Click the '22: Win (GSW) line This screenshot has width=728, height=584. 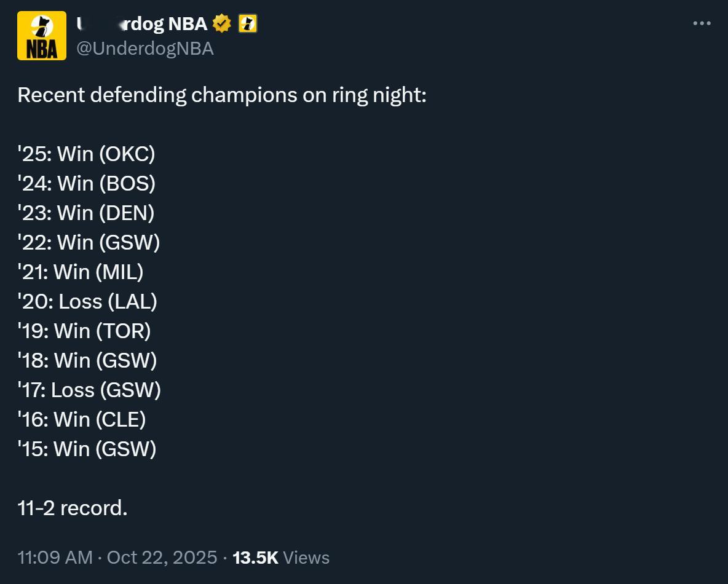[89, 242]
